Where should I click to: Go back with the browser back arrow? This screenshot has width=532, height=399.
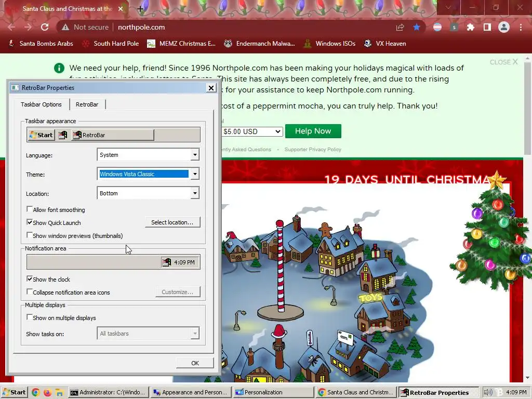11,27
